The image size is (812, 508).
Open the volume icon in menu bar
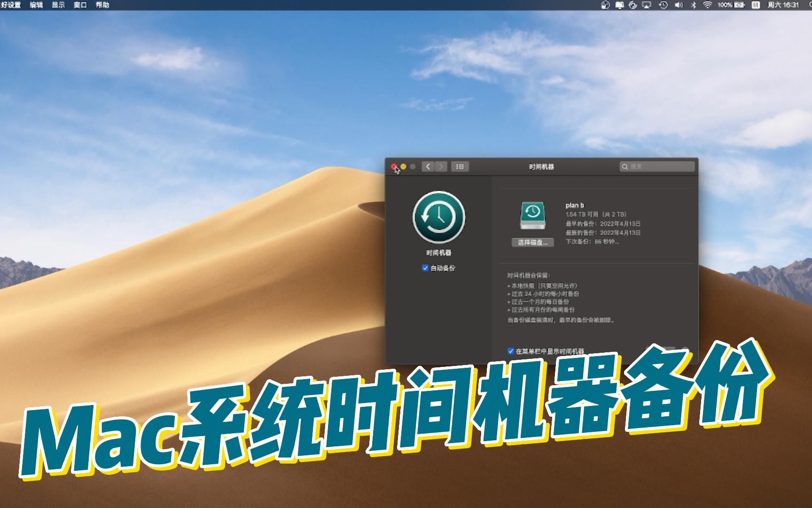(x=679, y=6)
